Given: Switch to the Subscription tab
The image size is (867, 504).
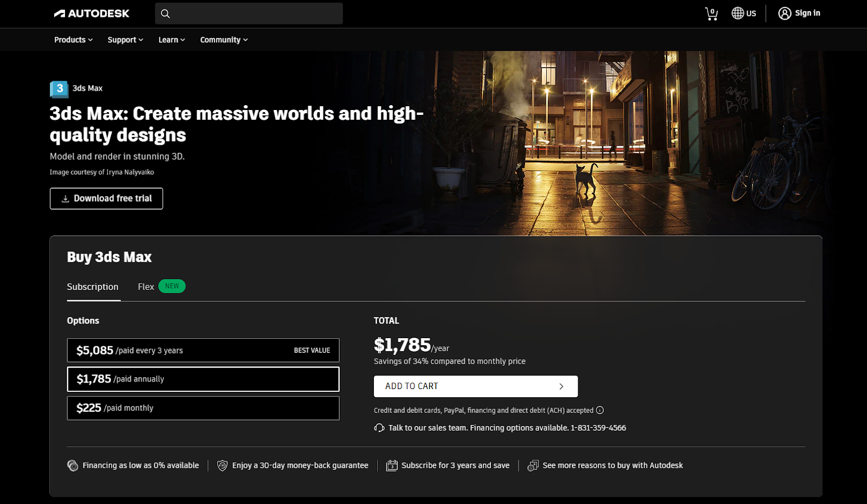Looking at the screenshot, I should pos(93,287).
